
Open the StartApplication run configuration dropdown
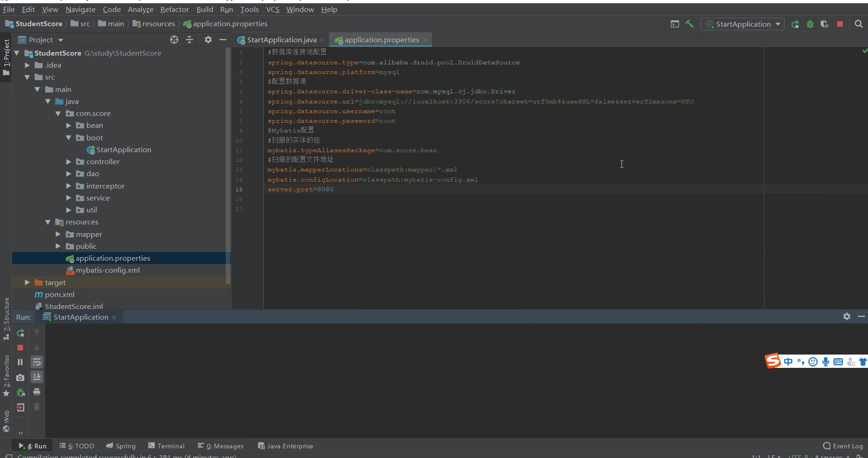(x=743, y=24)
